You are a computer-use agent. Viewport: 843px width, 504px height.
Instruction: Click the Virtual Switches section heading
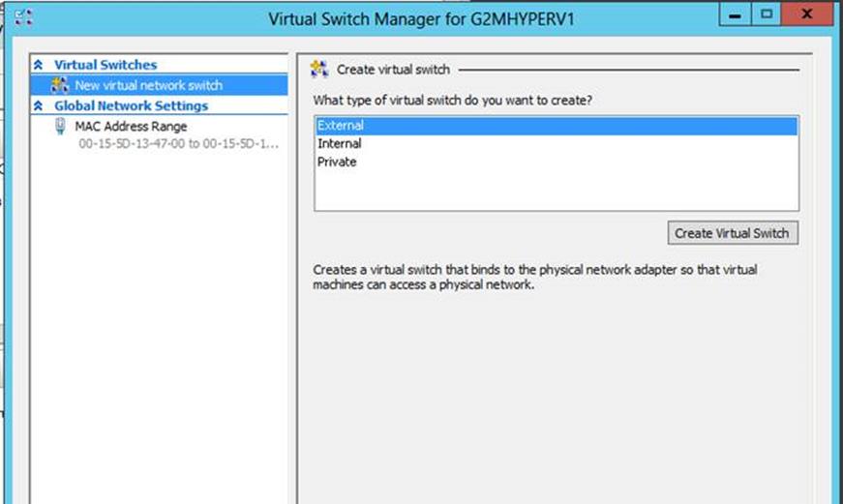[x=105, y=65]
